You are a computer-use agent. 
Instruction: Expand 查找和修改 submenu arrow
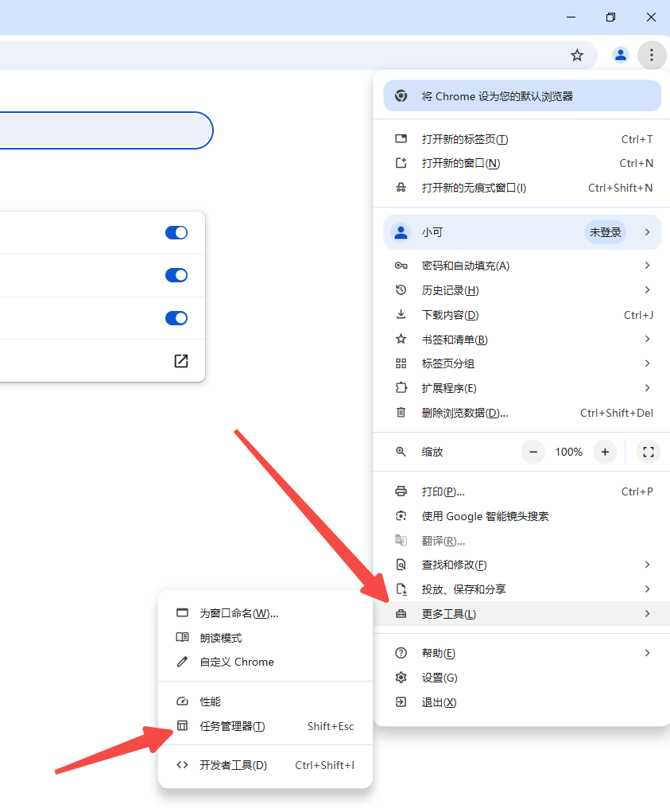pos(647,565)
